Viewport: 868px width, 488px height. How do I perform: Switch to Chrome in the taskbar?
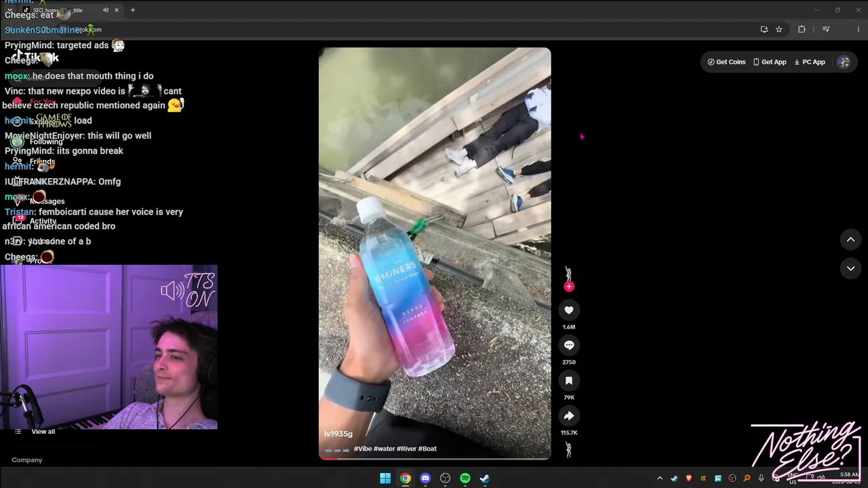coord(405,479)
